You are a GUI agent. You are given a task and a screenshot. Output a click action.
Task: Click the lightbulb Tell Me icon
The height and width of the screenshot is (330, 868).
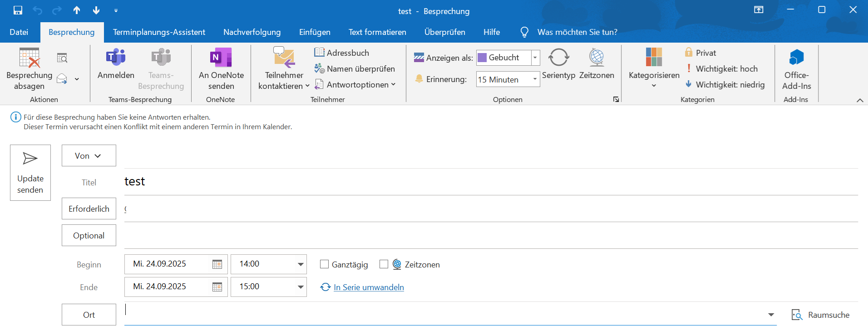click(x=524, y=32)
